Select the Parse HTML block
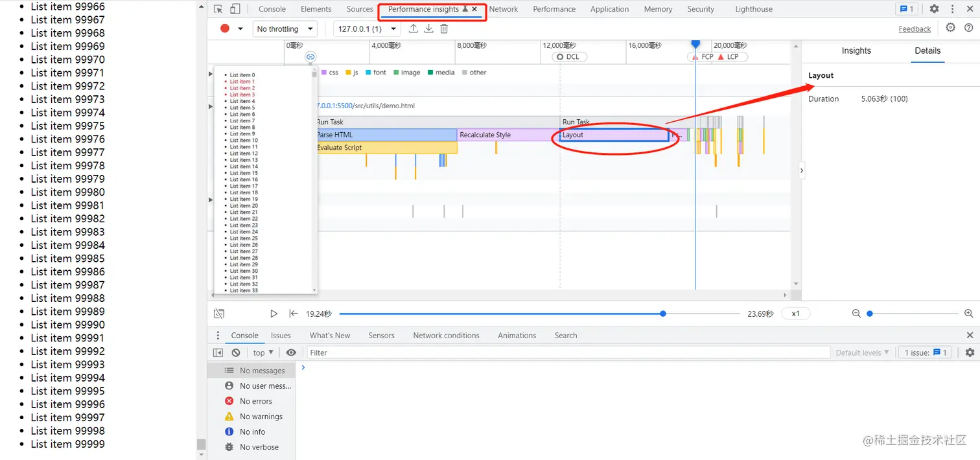The image size is (980, 460). click(386, 135)
